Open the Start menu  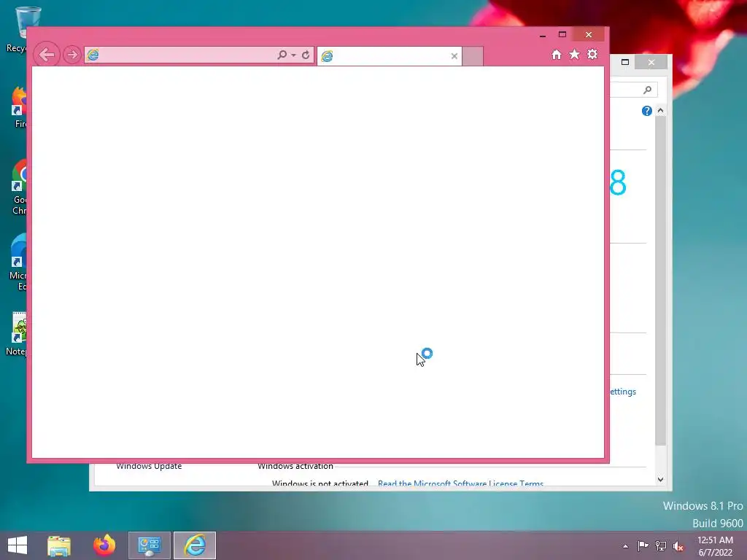[18, 545]
